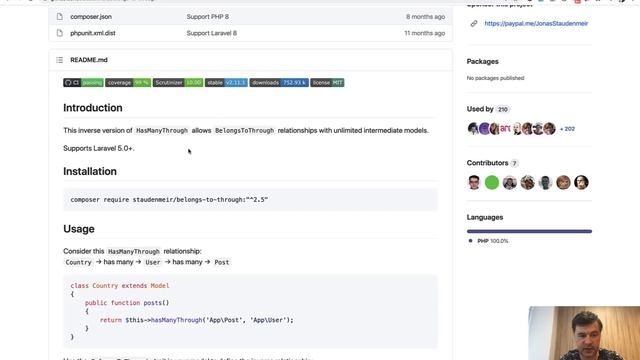
Task: Click the Languages PHP progress bar
Action: (529, 231)
